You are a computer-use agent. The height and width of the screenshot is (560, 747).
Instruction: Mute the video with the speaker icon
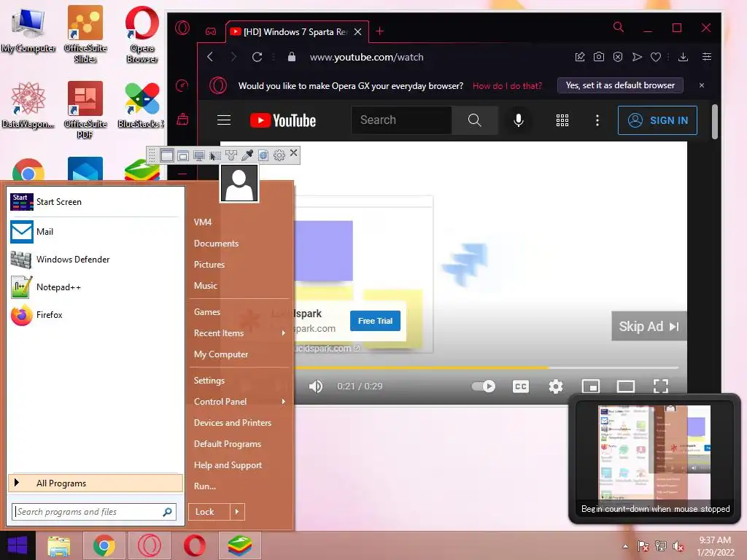(x=315, y=386)
